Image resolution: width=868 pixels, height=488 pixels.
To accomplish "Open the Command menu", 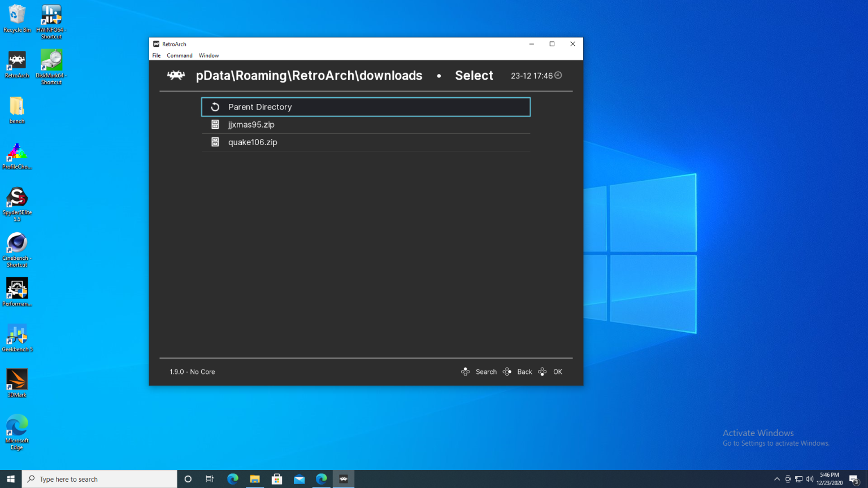I will point(180,55).
